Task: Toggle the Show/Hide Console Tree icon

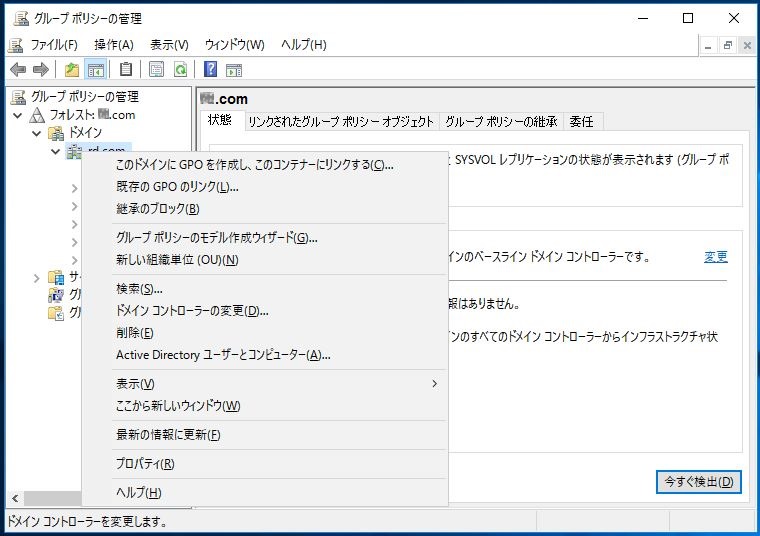Action: click(96, 69)
